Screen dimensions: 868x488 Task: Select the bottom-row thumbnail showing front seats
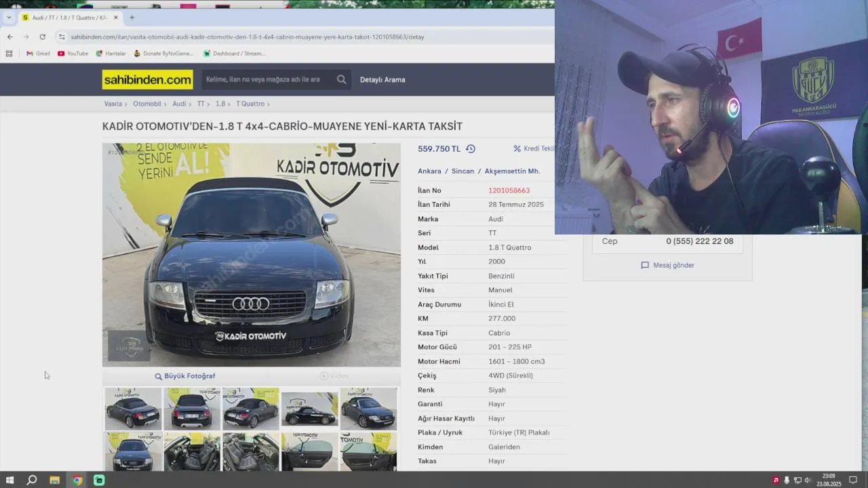192,451
